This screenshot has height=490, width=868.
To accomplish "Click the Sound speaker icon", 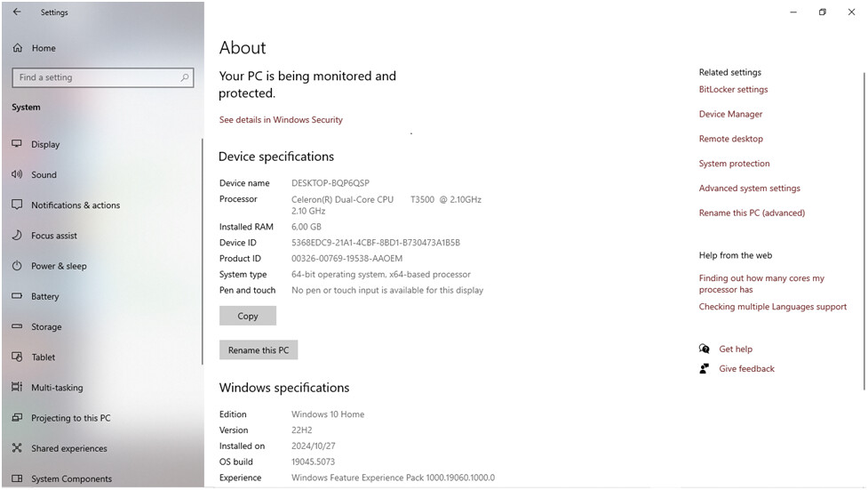I will [x=17, y=174].
